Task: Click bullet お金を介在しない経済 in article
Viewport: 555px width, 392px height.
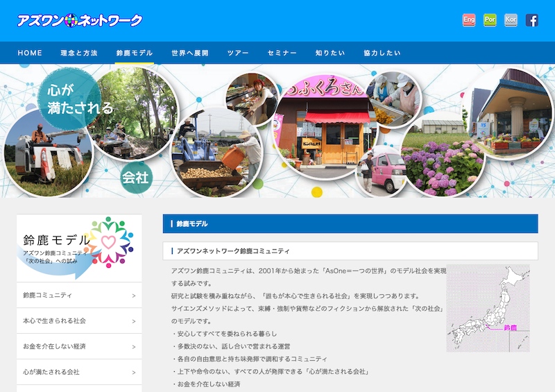Action: click(206, 384)
